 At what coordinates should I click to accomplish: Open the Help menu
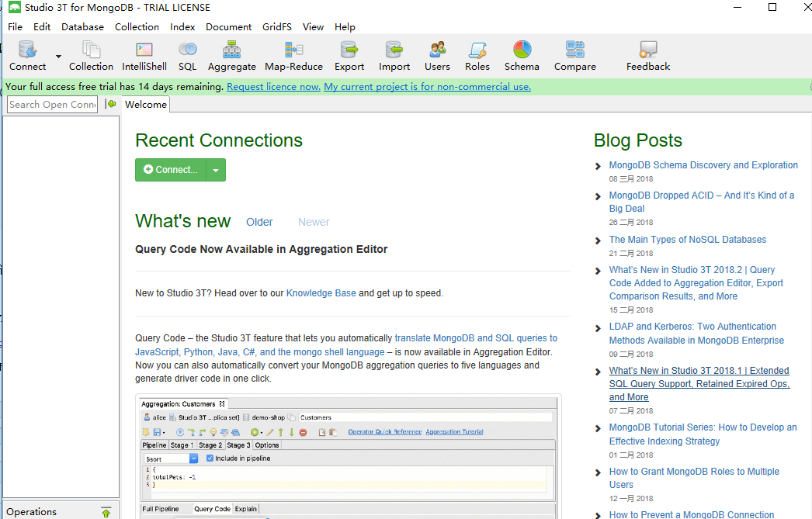pos(345,27)
